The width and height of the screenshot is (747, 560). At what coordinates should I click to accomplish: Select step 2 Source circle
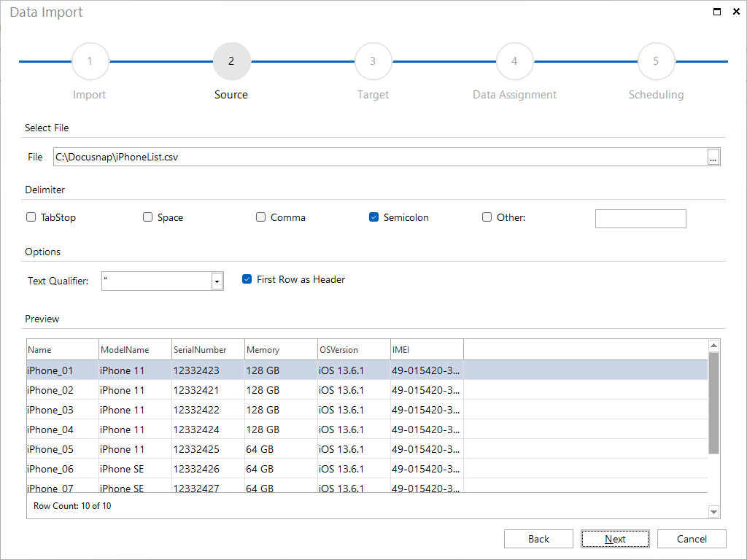231,61
